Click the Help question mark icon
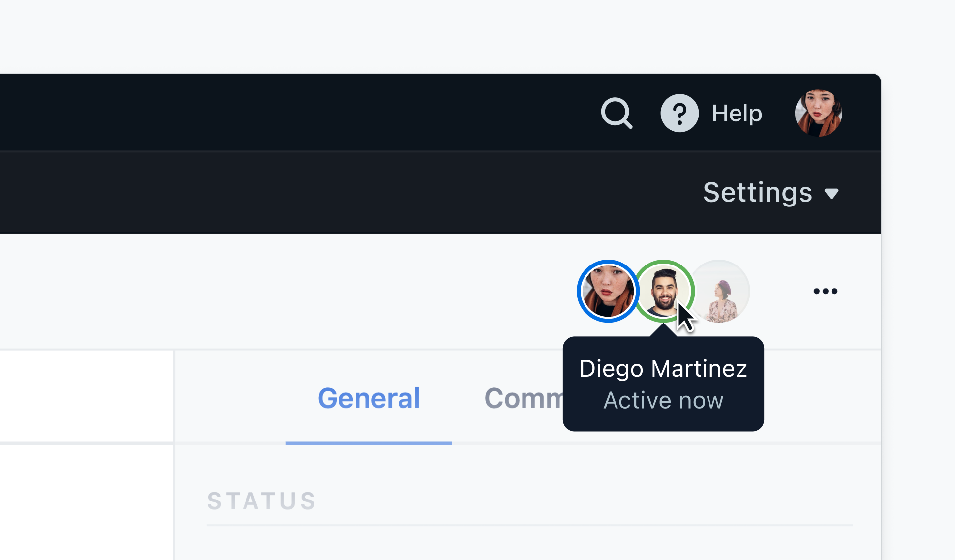 [679, 113]
